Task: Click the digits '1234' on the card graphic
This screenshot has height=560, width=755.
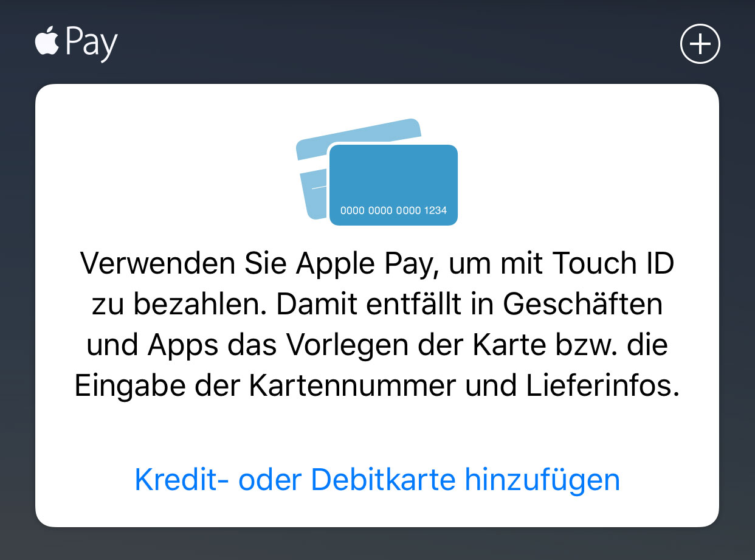Action: coord(435,210)
